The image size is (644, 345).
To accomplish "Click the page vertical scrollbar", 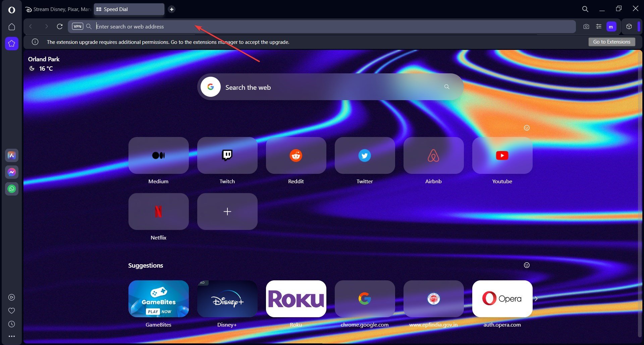I will 640,194.
